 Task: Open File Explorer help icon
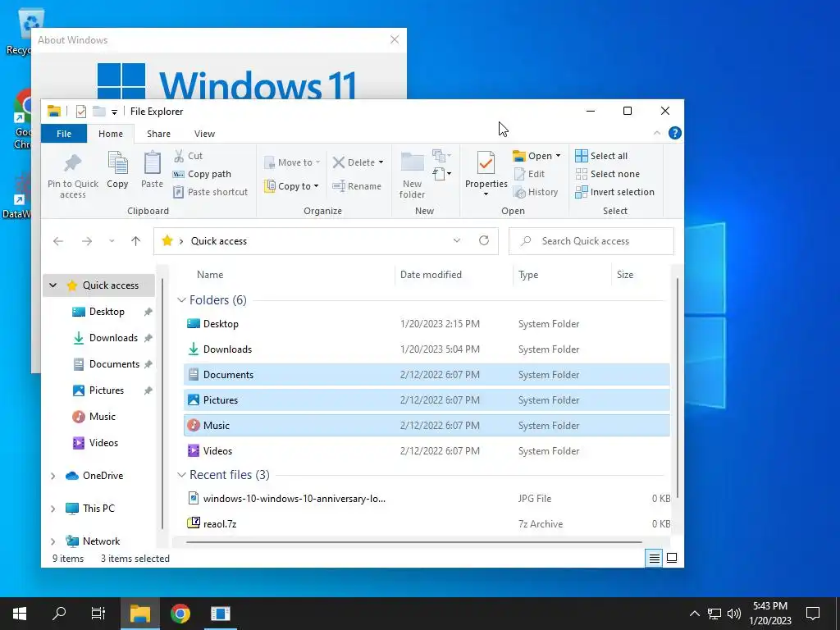pyautogui.click(x=675, y=134)
